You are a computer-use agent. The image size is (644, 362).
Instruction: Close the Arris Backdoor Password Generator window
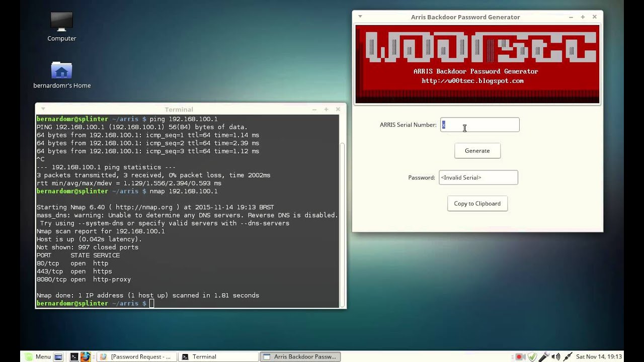point(594,17)
